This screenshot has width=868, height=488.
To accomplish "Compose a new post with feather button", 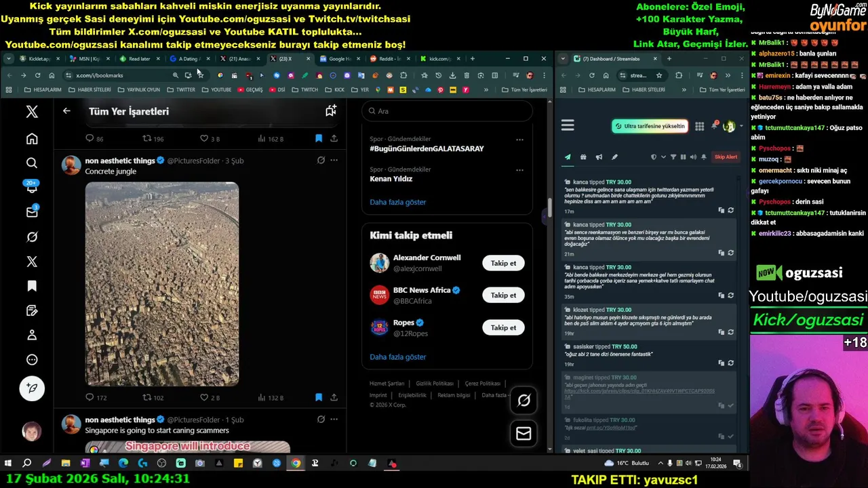I will (32, 388).
